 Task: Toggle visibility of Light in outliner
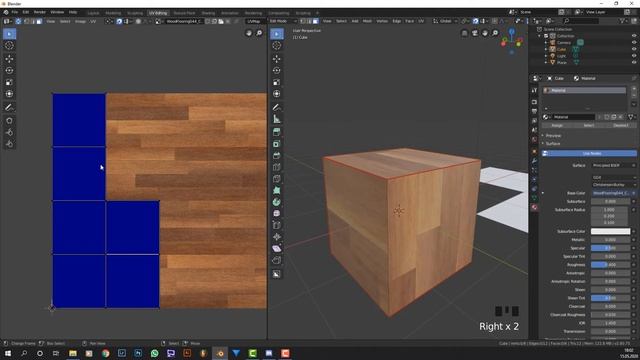tap(634, 56)
